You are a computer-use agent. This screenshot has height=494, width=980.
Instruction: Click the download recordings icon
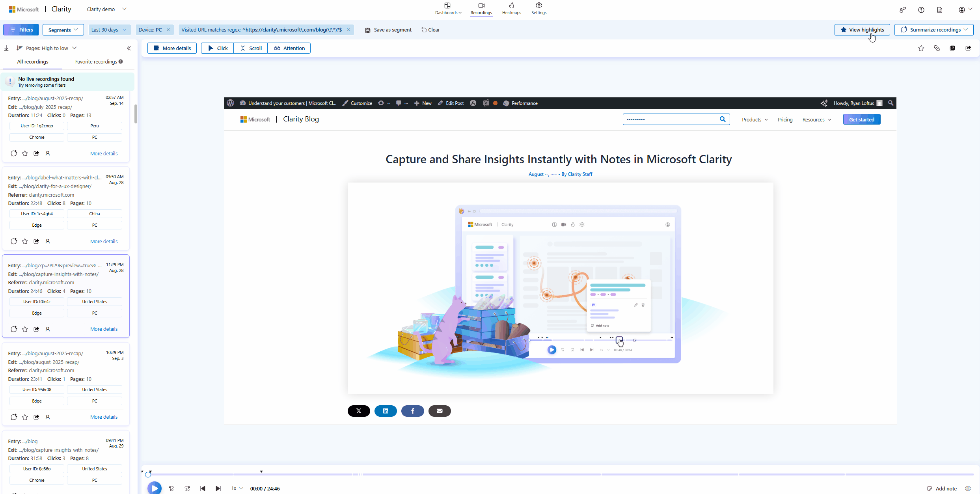[6, 48]
